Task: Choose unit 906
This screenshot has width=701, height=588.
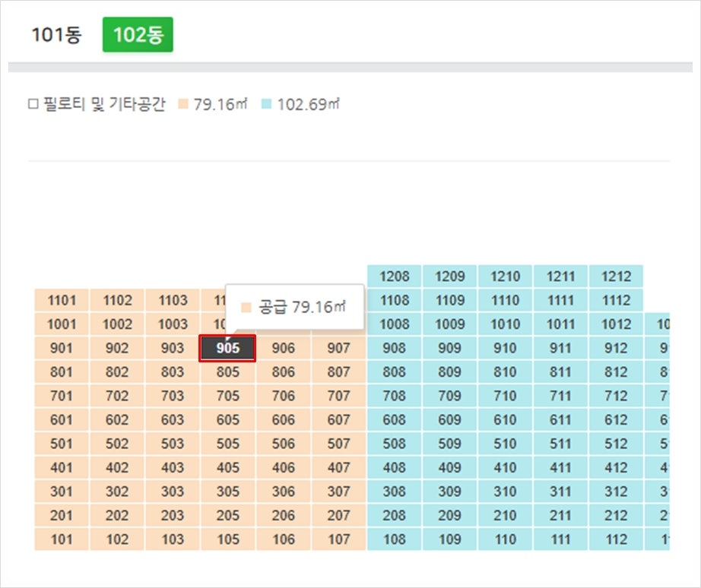Action: (x=283, y=348)
